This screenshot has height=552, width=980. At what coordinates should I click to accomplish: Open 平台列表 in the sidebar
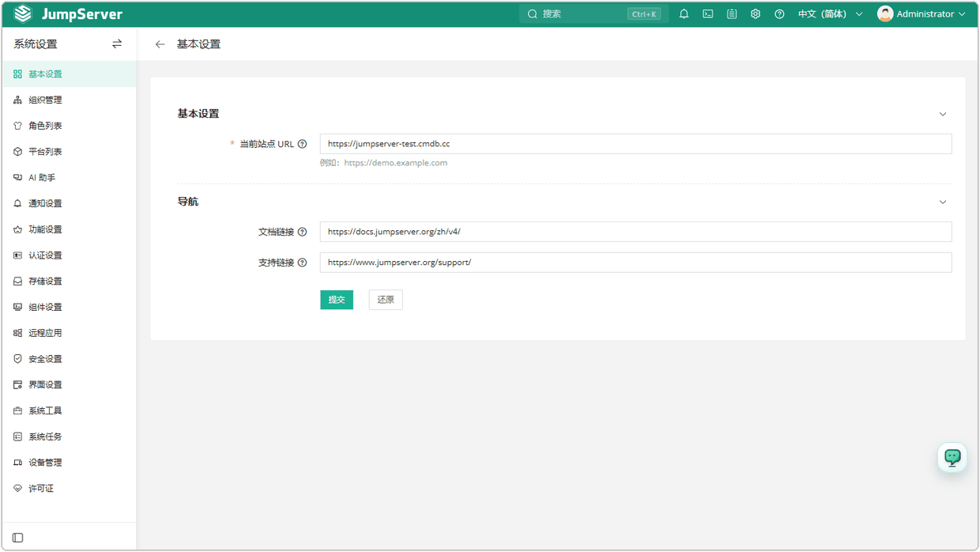coord(69,152)
